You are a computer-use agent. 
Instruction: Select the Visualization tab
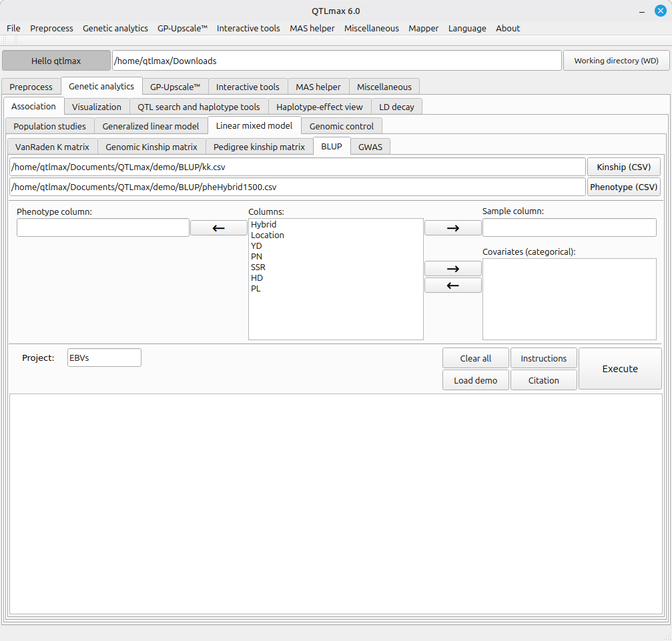point(97,107)
